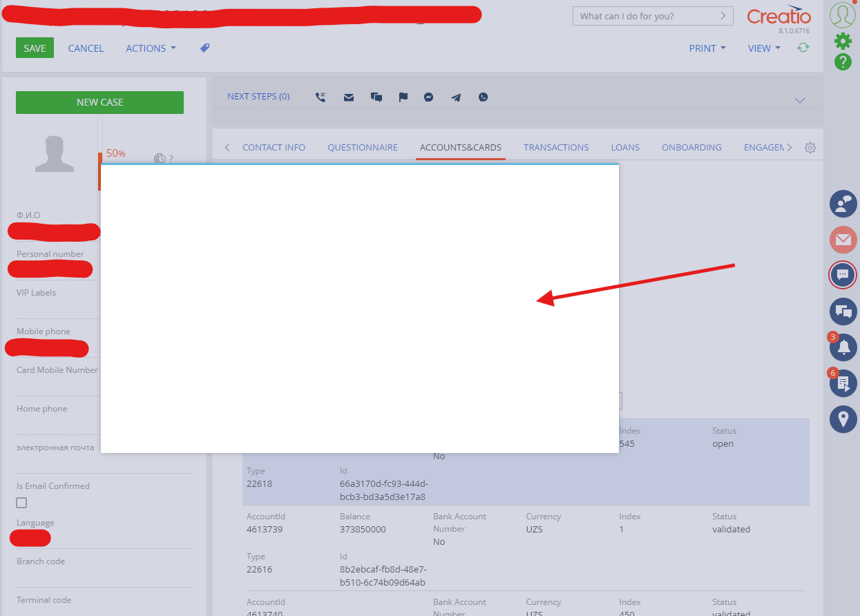Click the Next Steps (0) label

(258, 97)
